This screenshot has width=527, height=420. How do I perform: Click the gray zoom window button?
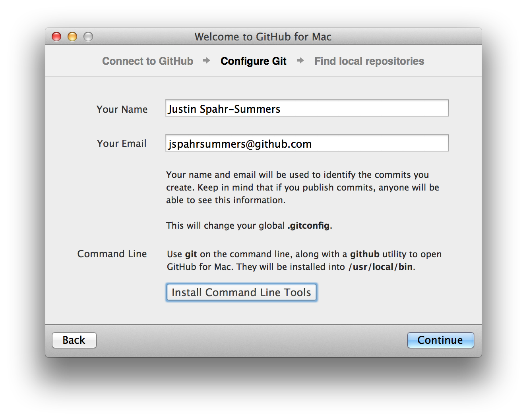point(88,37)
